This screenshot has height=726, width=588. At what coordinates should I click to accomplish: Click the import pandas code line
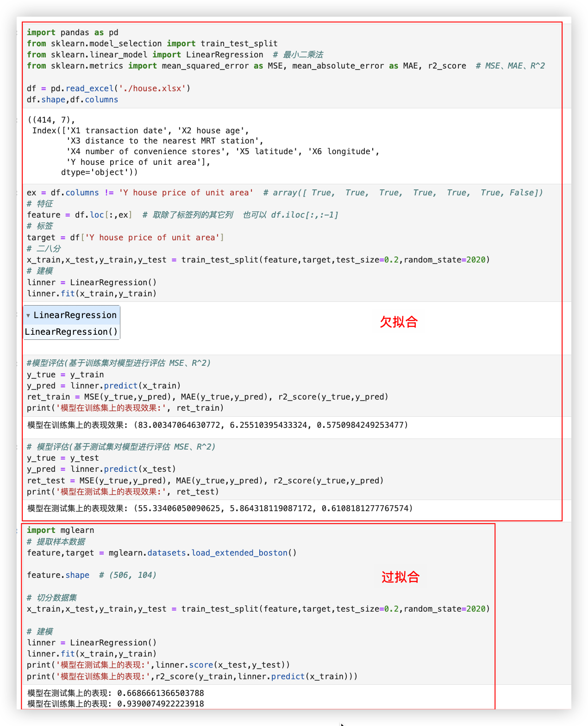coord(72,32)
